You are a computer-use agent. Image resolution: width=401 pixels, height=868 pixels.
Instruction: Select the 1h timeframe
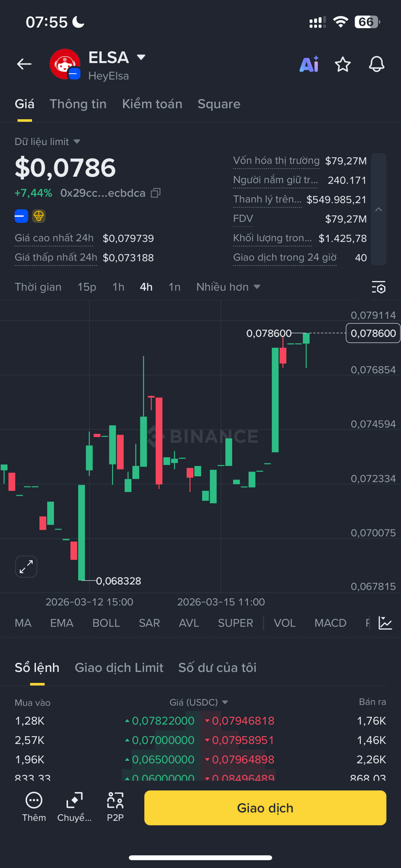[x=118, y=287]
